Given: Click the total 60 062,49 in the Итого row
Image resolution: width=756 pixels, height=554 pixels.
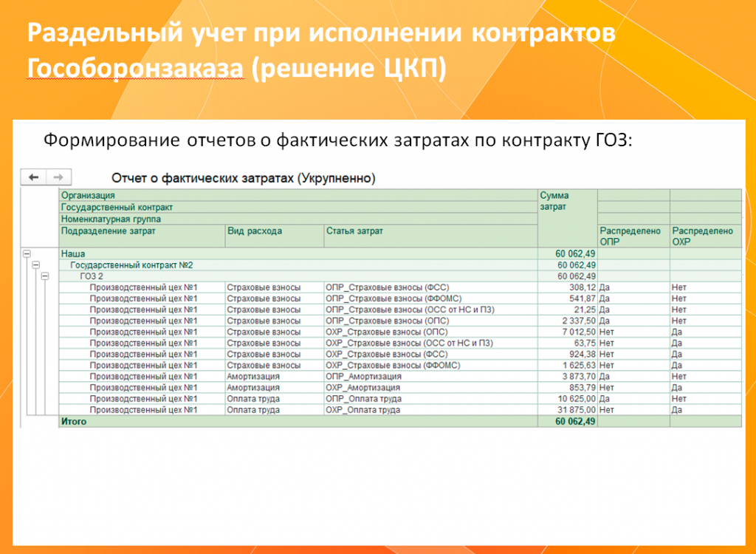Looking at the screenshot, I should tap(575, 421).
